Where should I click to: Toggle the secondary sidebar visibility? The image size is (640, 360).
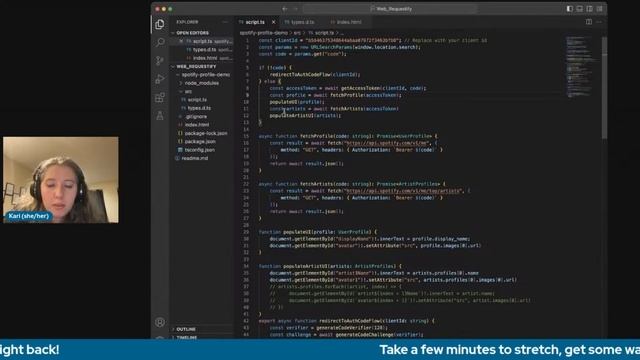tap(589, 9)
